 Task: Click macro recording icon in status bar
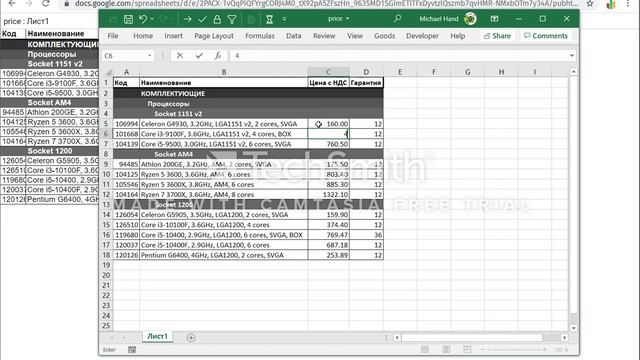coord(132,350)
